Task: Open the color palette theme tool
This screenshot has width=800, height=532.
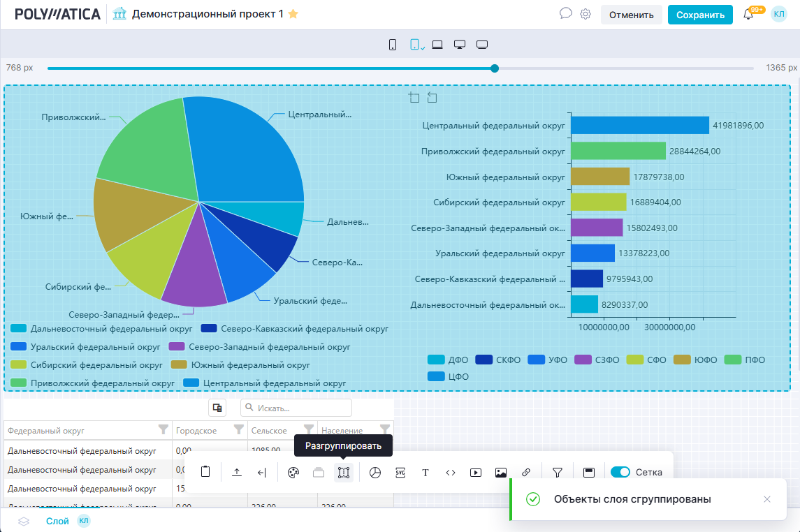Action: tap(293, 473)
